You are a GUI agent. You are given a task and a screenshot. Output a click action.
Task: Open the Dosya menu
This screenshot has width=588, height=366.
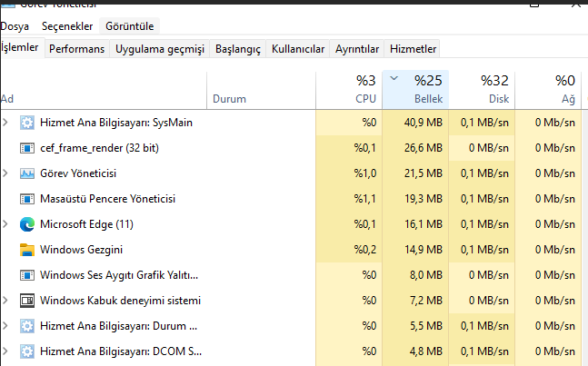pos(15,26)
